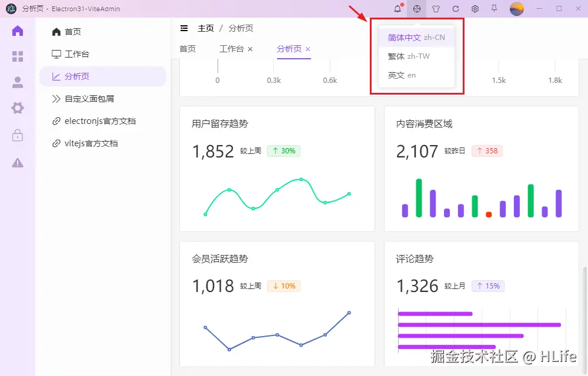
Task: Select the lock permissions icon in rail
Action: 18,135
